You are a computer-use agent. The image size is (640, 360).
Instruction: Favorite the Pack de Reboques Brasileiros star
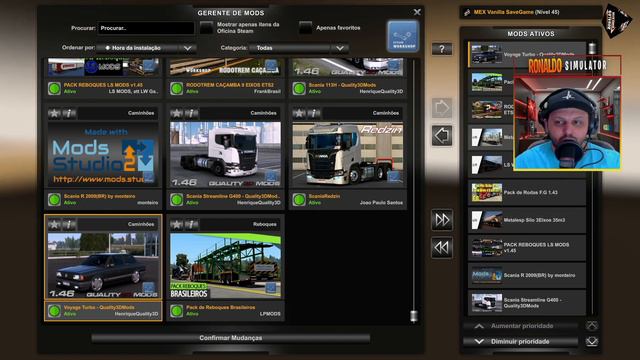(x=177, y=224)
